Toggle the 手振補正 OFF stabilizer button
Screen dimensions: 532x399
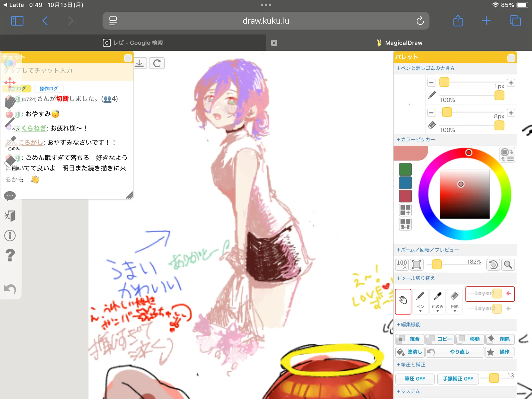pos(458,379)
